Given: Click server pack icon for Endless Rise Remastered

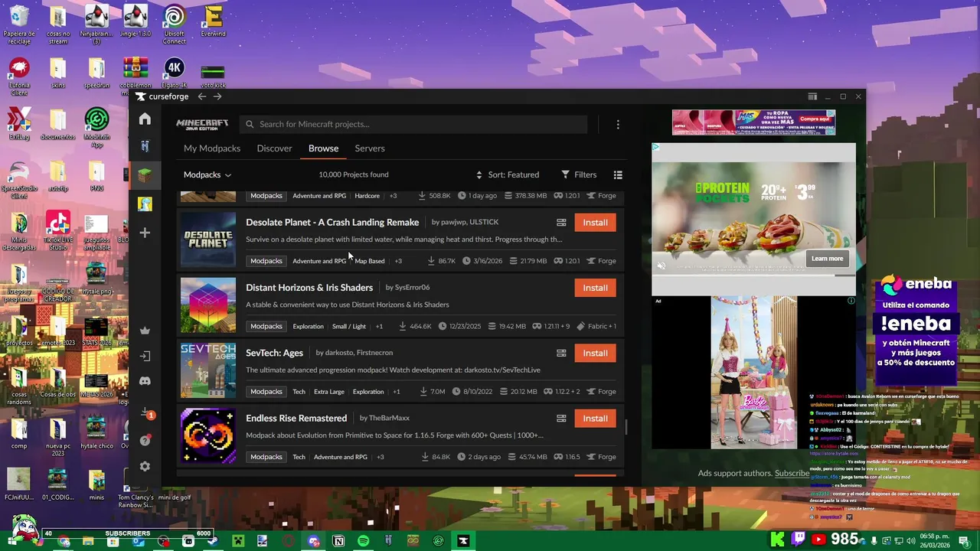Looking at the screenshot, I should coord(561,419).
